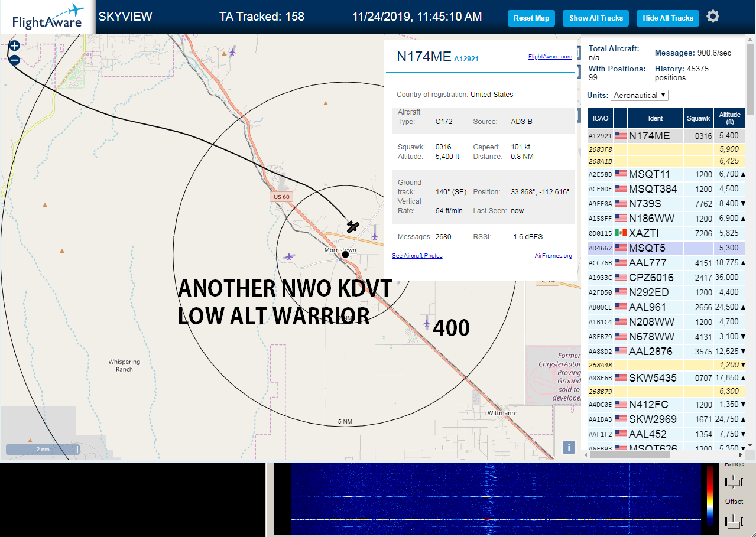
Task: Open the FlightAware.com link in the info panel
Action: coord(550,57)
